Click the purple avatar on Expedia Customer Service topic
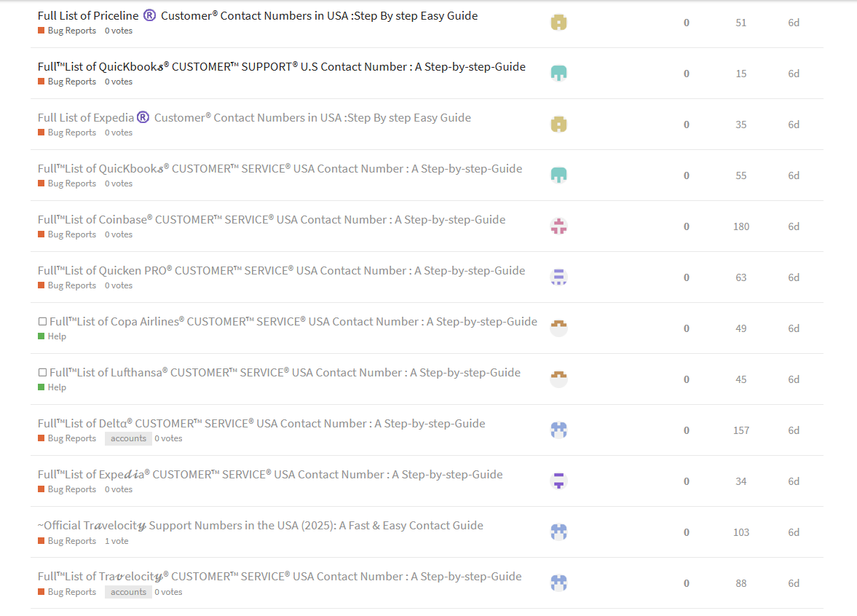The image size is (857, 616). (x=558, y=481)
